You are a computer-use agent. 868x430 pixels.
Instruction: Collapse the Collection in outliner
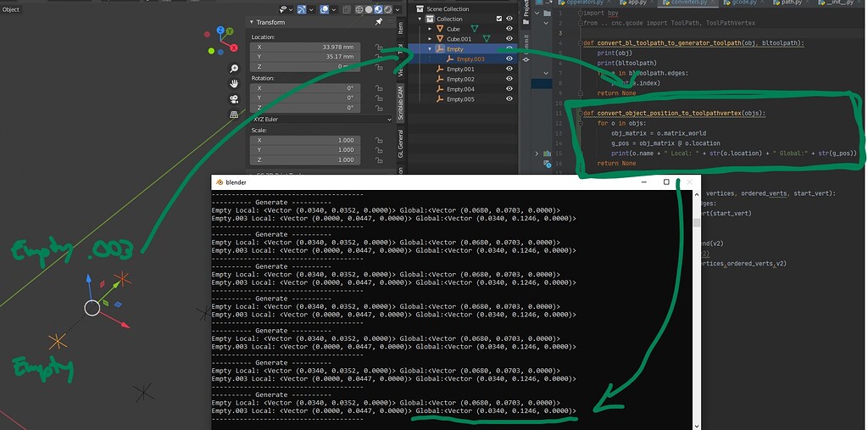[x=421, y=19]
